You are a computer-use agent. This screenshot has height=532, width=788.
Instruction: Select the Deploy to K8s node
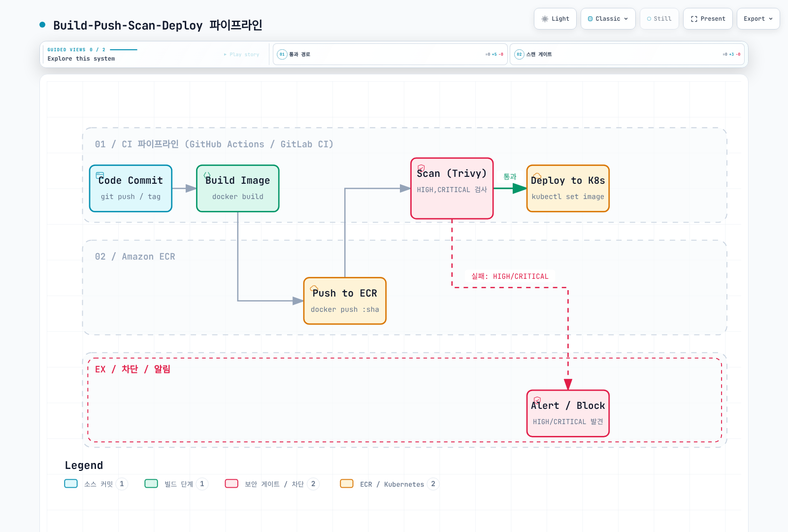(x=568, y=189)
